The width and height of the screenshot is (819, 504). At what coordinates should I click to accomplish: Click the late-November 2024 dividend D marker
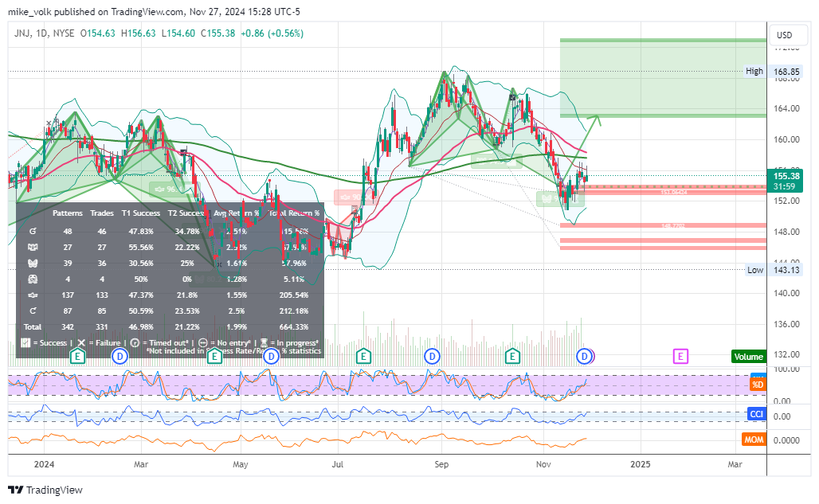point(584,357)
